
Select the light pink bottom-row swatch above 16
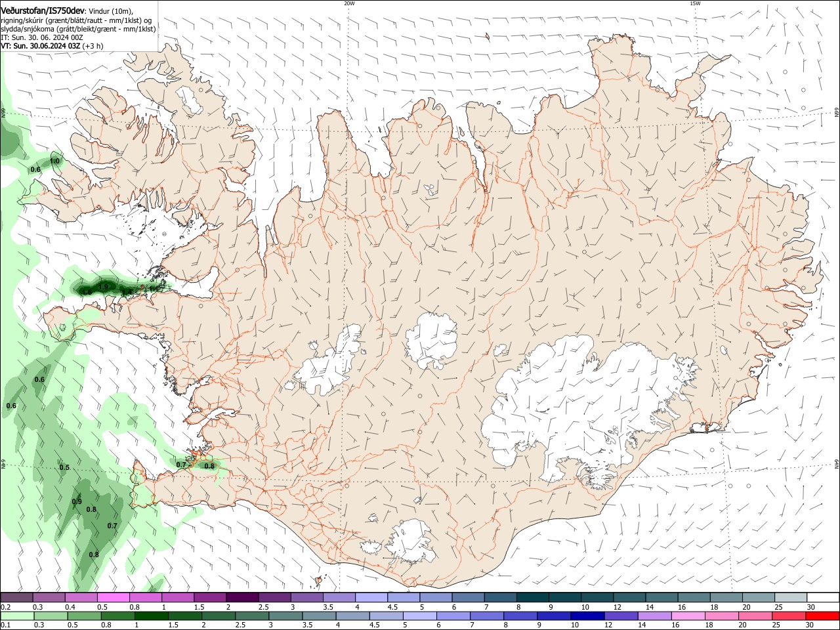click(x=688, y=616)
